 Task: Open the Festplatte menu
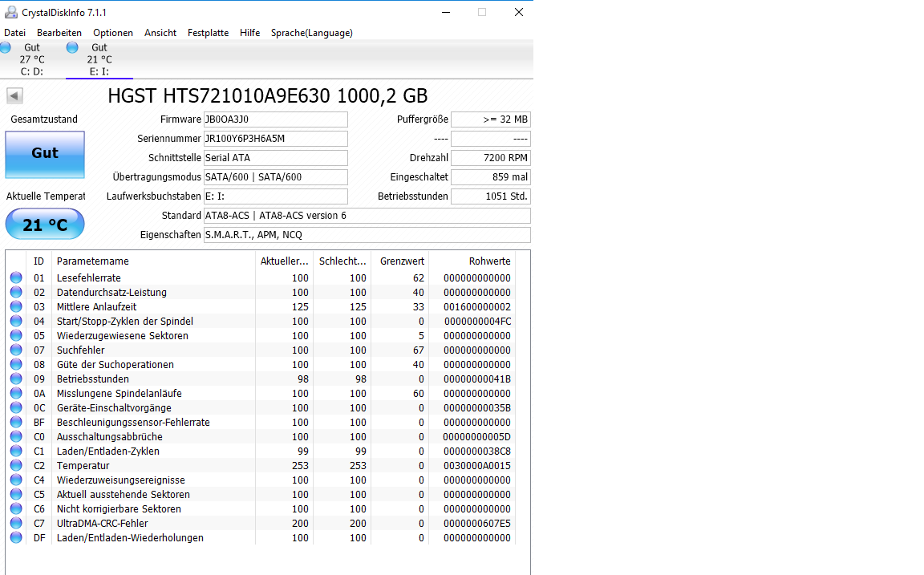pyautogui.click(x=208, y=33)
